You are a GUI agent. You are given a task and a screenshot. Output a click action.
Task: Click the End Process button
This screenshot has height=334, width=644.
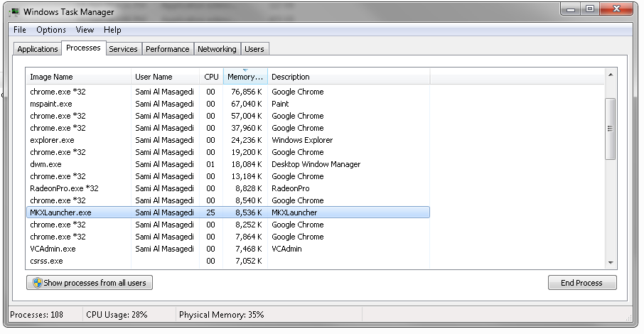(582, 283)
